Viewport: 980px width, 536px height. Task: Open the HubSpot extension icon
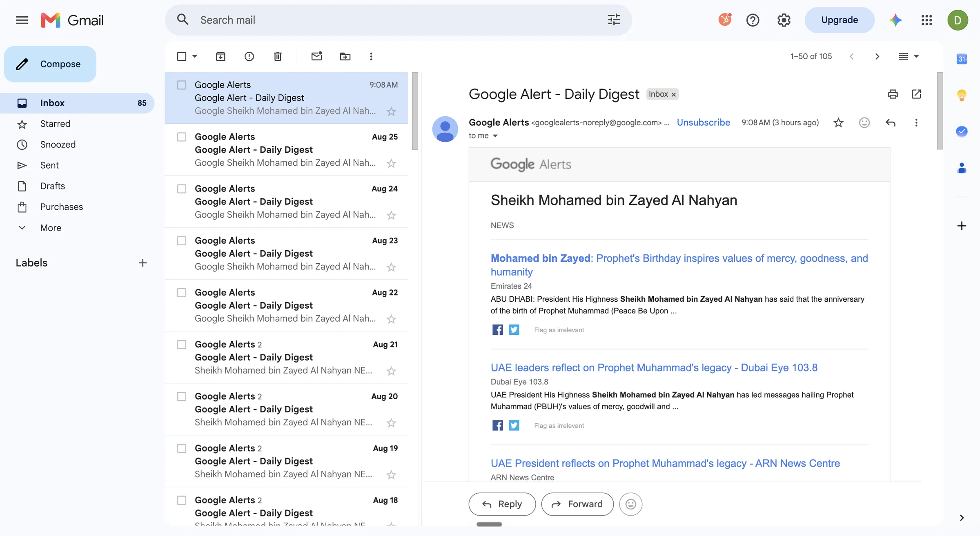(725, 20)
